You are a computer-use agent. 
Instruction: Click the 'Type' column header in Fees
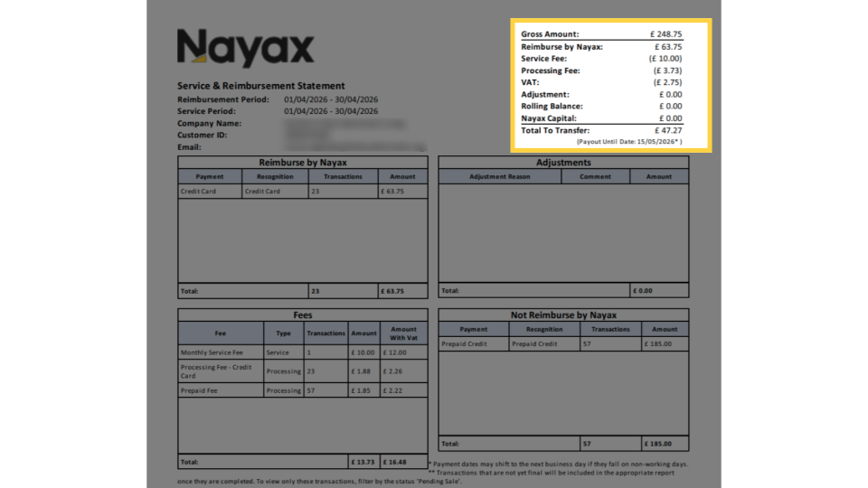(x=283, y=333)
